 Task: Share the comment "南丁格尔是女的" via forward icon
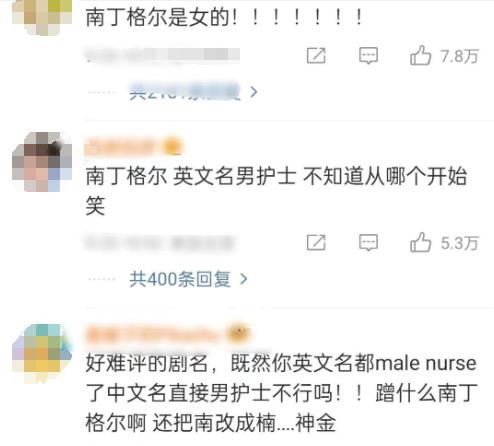(x=316, y=55)
